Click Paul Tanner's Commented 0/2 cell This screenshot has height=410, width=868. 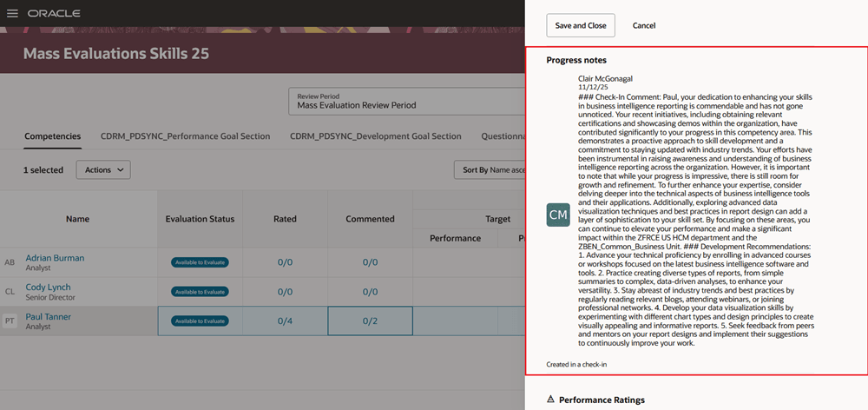[x=371, y=321]
